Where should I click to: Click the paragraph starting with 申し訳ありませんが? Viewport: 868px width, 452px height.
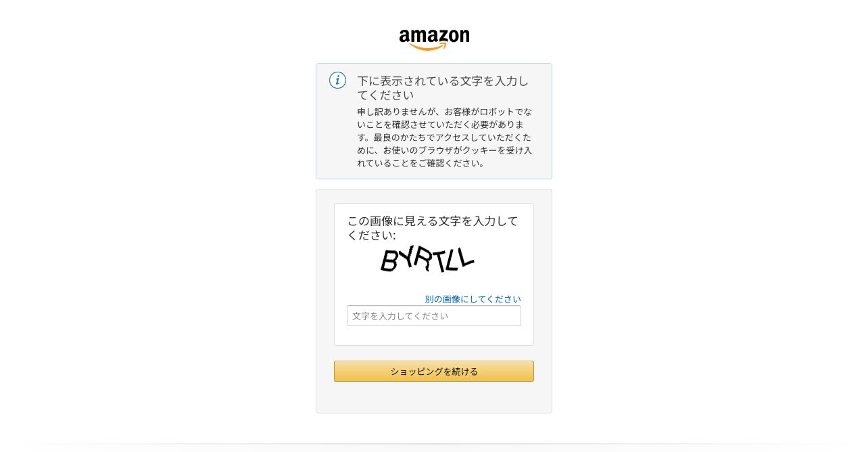coord(445,137)
